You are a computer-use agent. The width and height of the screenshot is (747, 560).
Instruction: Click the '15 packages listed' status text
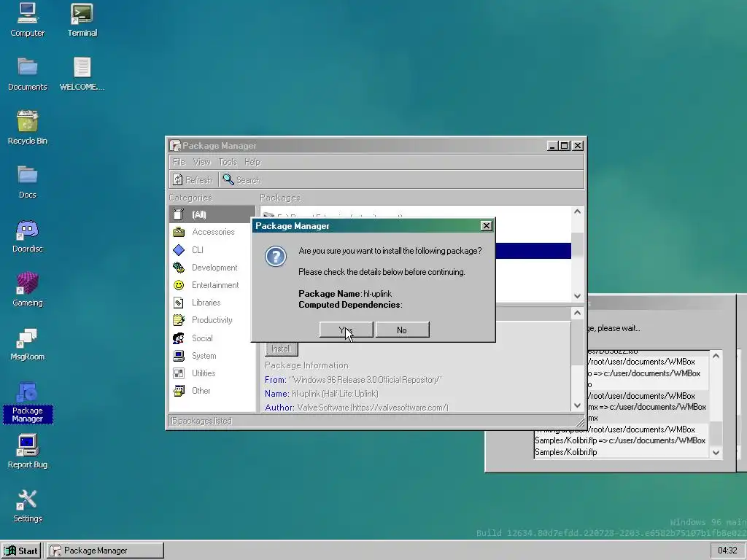point(201,421)
